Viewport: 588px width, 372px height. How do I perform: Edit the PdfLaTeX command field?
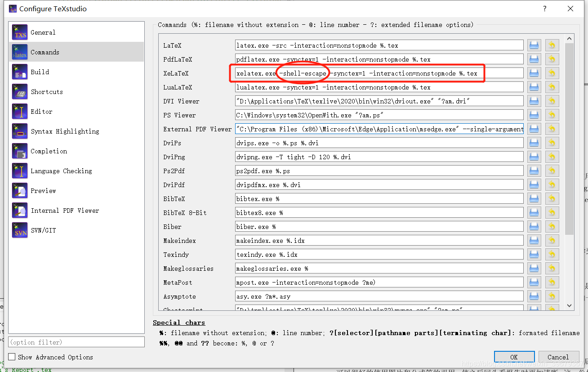coord(379,59)
